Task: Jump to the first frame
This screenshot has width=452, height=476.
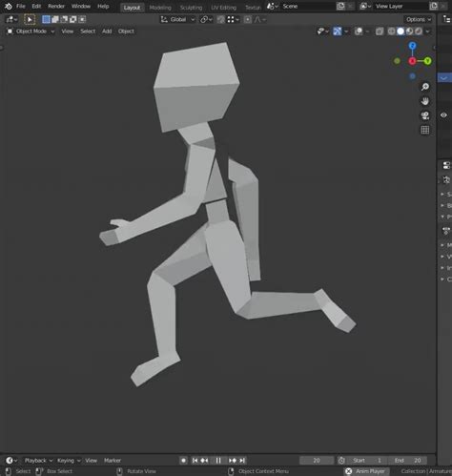Action: [195, 461]
